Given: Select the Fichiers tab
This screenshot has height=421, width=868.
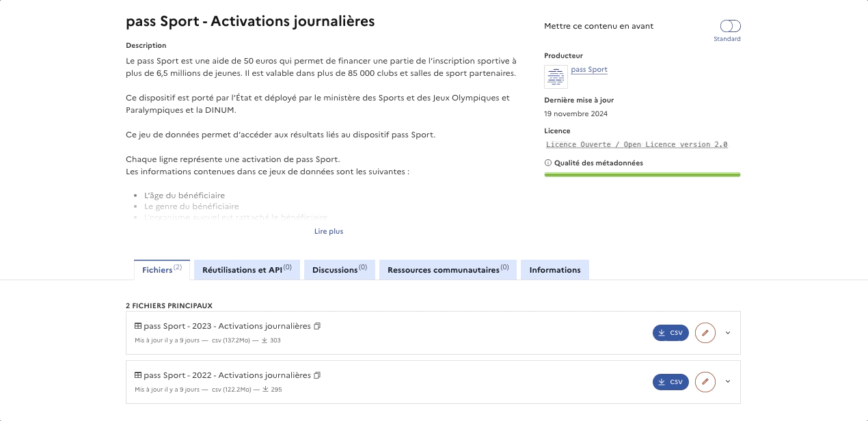Looking at the screenshot, I should (x=162, y=269).
